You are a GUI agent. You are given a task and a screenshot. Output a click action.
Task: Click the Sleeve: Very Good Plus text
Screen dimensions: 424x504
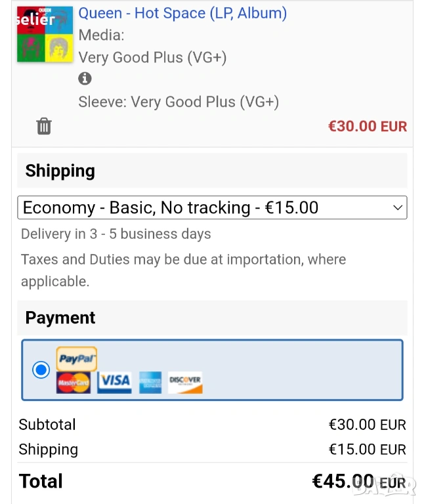(179, 102)
